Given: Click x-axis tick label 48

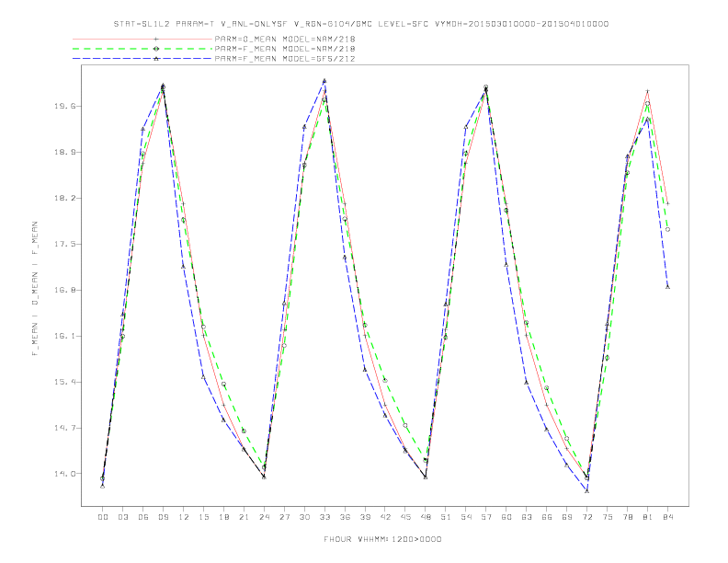Looking at the screenshot, I should click(x=426, y=517).
